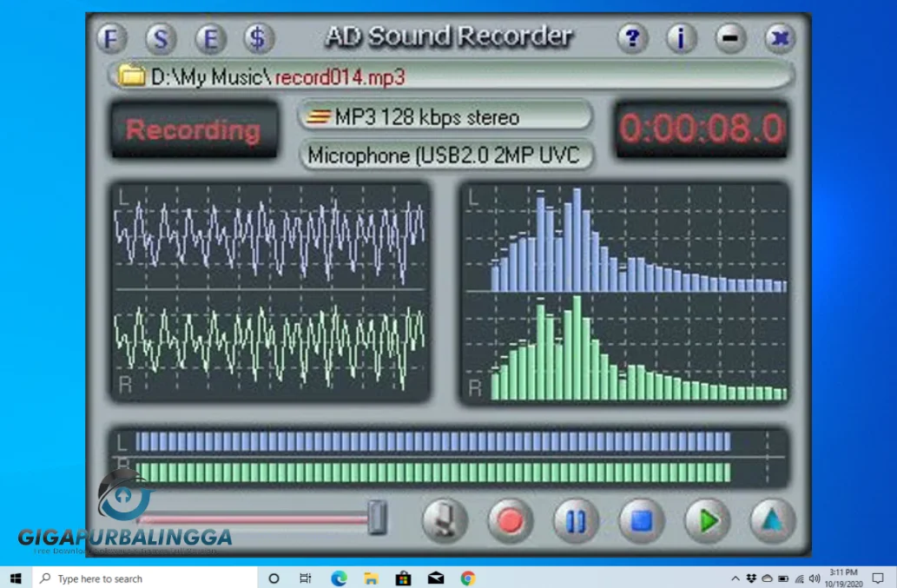
Task: Minimize the AD Sound Recorder window
Action: [x=730, y=38]
